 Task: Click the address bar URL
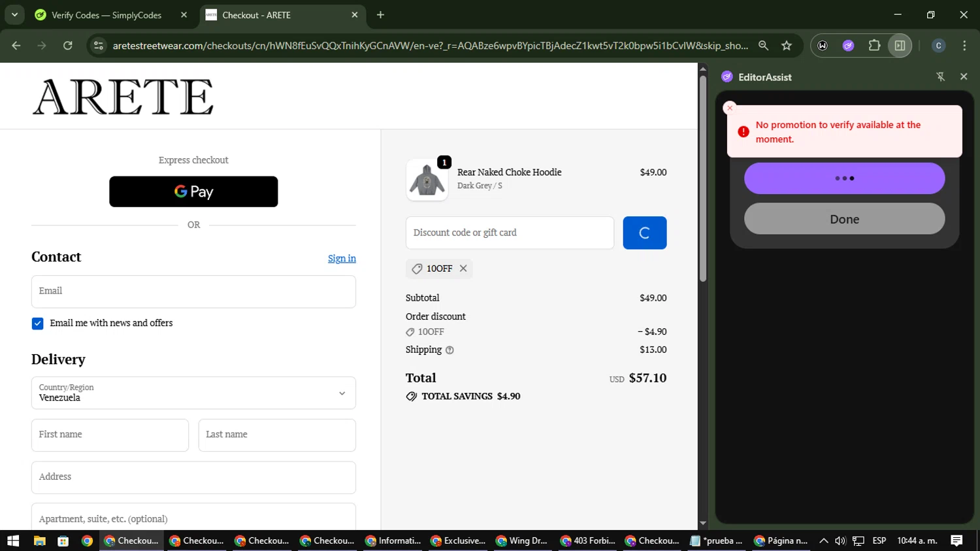click(x=430, y=46)
